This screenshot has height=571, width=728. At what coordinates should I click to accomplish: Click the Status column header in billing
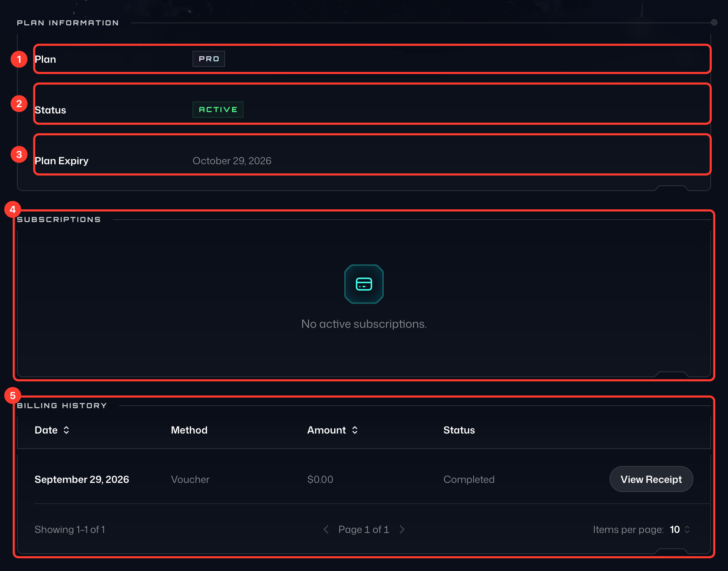pyautogui.click(x=459, y=430)
